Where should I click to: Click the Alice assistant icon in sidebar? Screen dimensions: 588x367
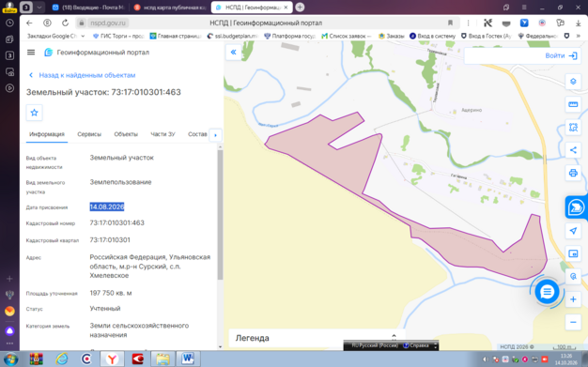tap(9, 330)
